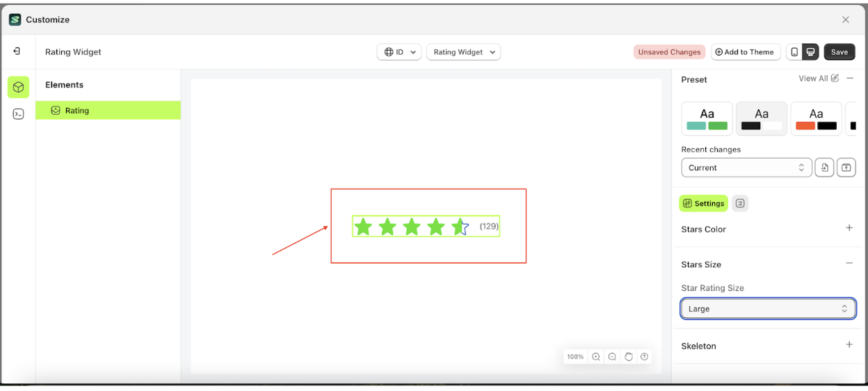Image resolution: width=868 pixels, height=391 pixels.
Task: Click the edit pencil icon next to View All
Action: [x=835, y=79]
